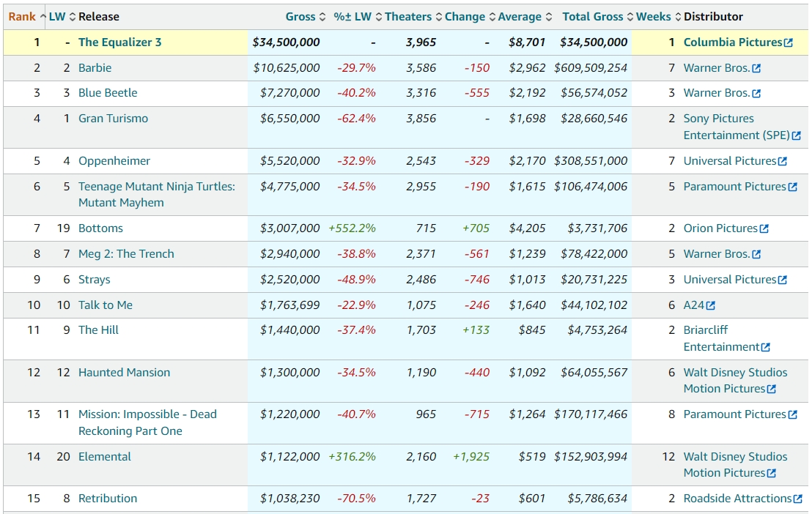The image size is (812, 514).
Task: Open the Barbie release link
Action: [x=95, y=68]
